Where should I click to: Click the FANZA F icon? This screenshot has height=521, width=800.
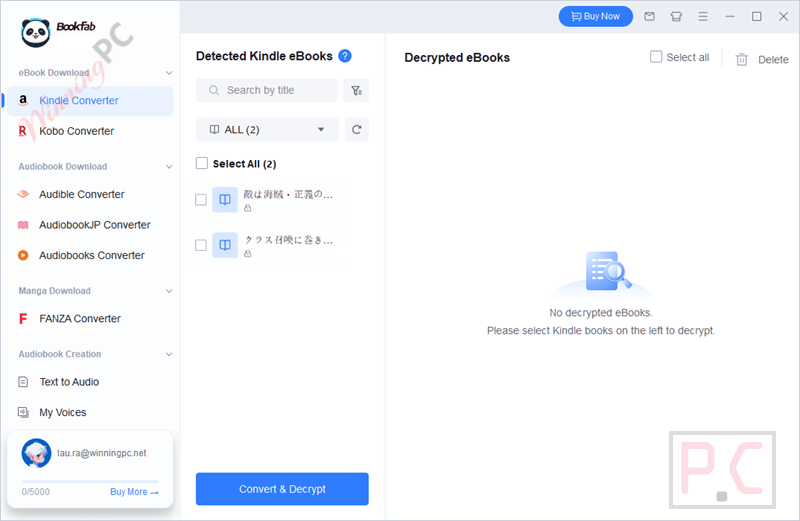pos(22,319)
